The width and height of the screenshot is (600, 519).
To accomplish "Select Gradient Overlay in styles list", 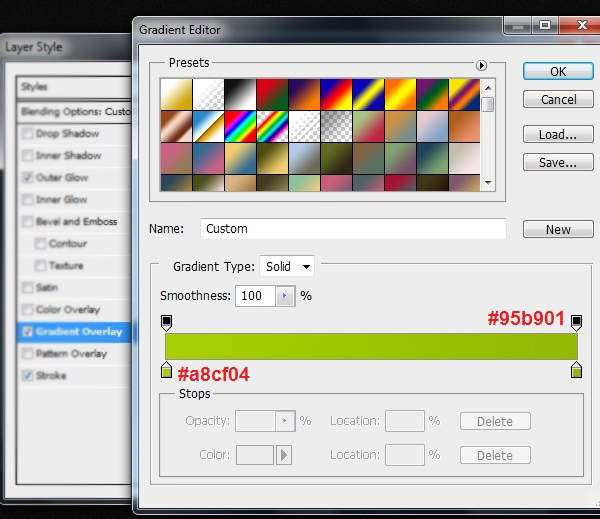I will point(78,332).
